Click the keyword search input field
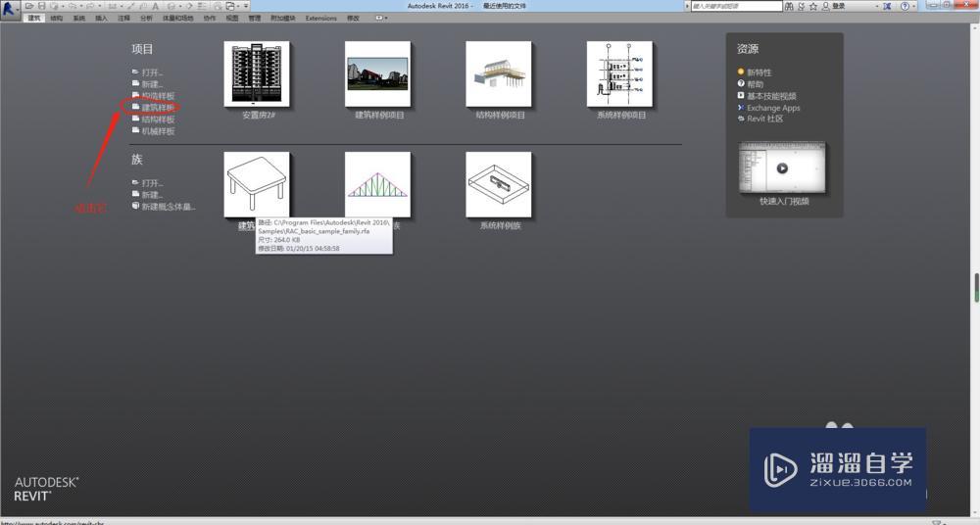The height and width of the screenshot is (525, 980). click(736, 6)
